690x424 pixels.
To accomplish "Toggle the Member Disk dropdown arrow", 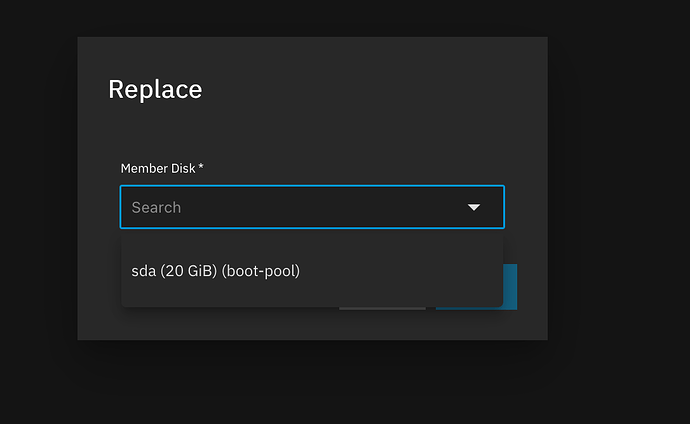I will (474, 207).
